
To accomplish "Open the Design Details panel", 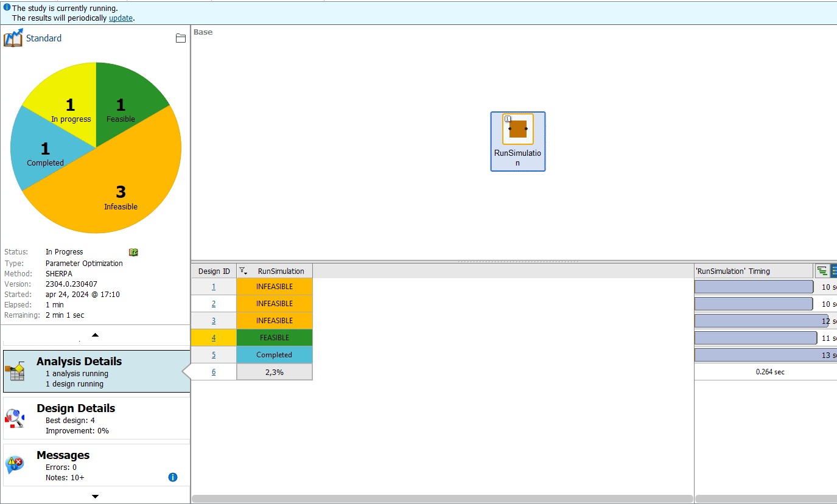I will [x=96, y=418].
